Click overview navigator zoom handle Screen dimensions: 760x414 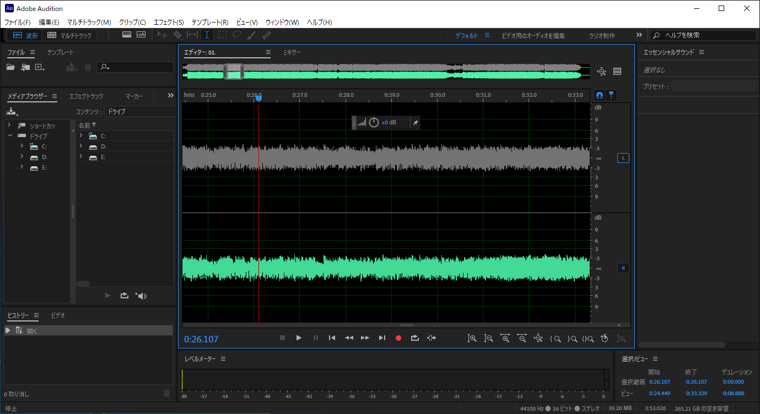pyautogui.click(x=234, y=72)
